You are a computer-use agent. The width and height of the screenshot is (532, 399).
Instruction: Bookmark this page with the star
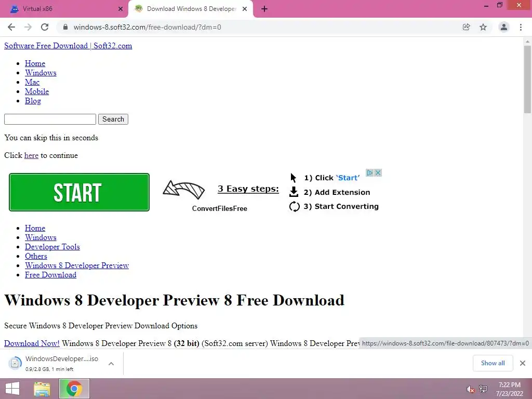click(483, 27)
